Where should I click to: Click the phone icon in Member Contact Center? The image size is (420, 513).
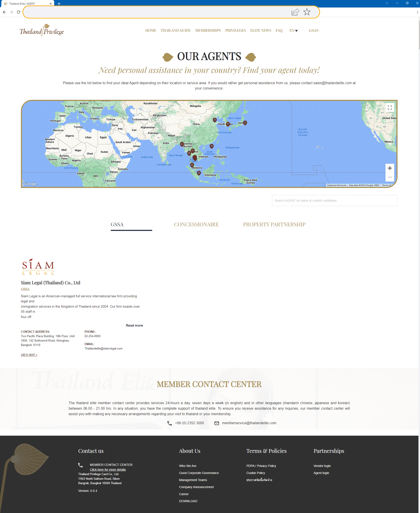(x=170, y=423)
